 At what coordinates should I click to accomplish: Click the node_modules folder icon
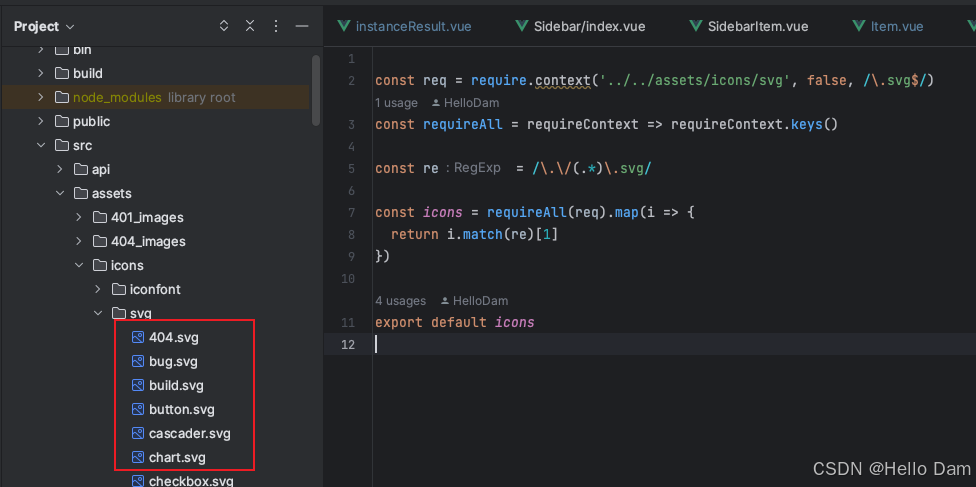pyautogui.click(x=61, y=98)
